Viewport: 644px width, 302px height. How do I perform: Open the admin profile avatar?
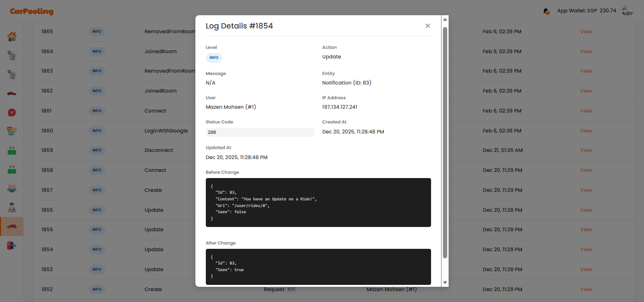(627, 11)
